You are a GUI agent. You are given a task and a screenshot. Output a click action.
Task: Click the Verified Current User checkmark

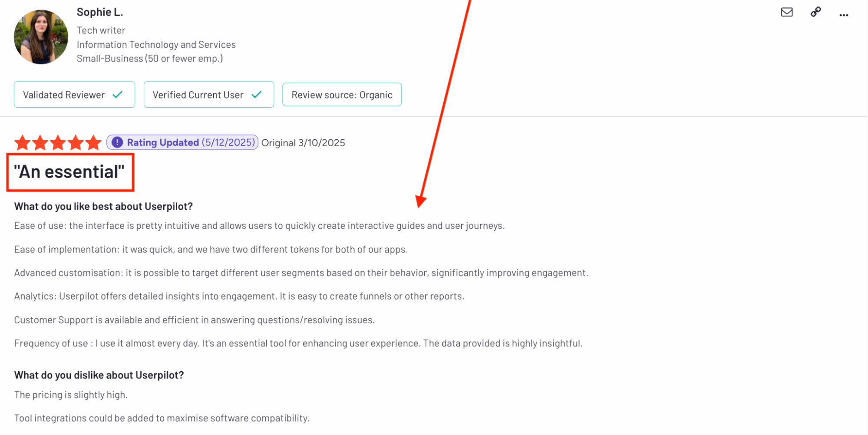[257, 95]
